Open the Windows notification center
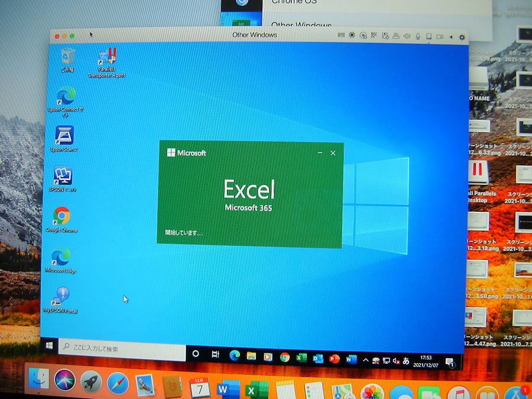The width and height of the screenshot is (532, 399). click(450, 362)
